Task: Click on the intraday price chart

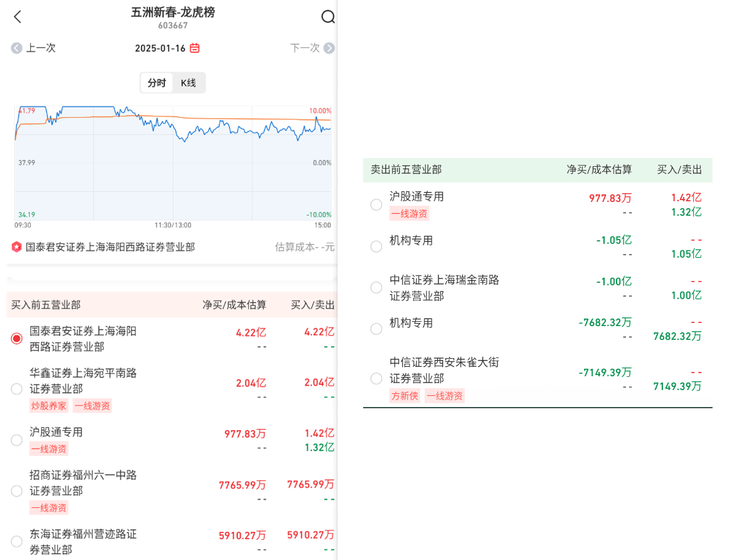Action: [x=172, y=163]
